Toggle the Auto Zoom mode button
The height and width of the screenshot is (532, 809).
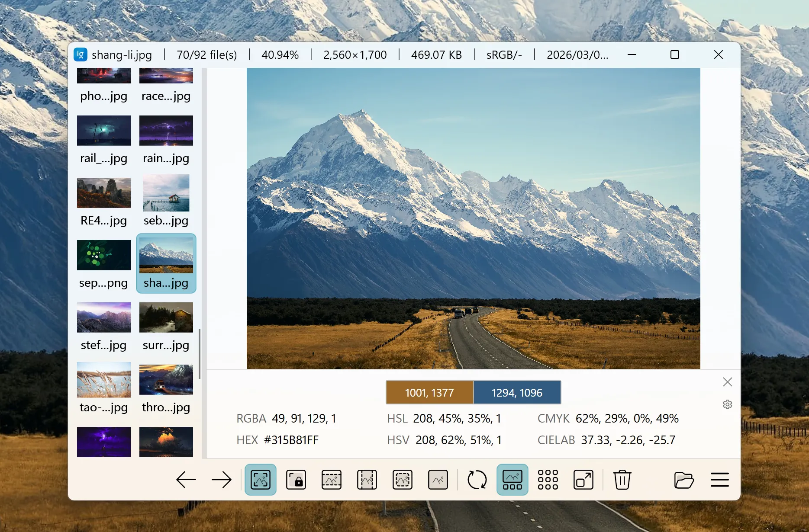[260, 480]
